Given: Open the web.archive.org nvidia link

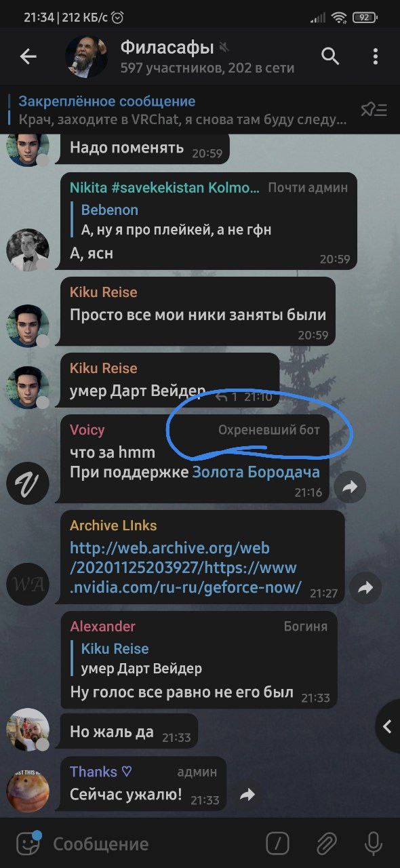Looking at the screenshot, I should click(x=185, y=568).
